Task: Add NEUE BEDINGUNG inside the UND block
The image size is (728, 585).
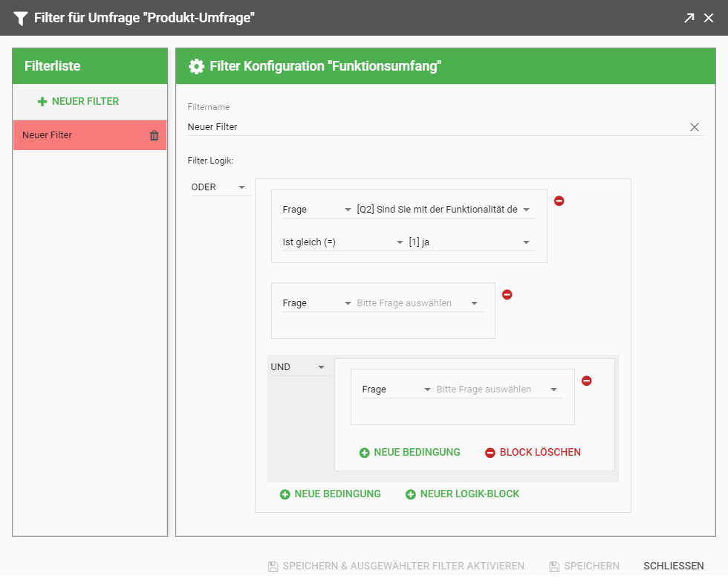Action: [x=410, y=453]
